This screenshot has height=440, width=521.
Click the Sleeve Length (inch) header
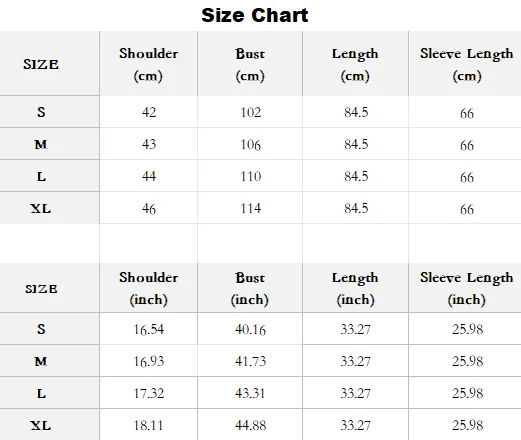pos(467,288)
